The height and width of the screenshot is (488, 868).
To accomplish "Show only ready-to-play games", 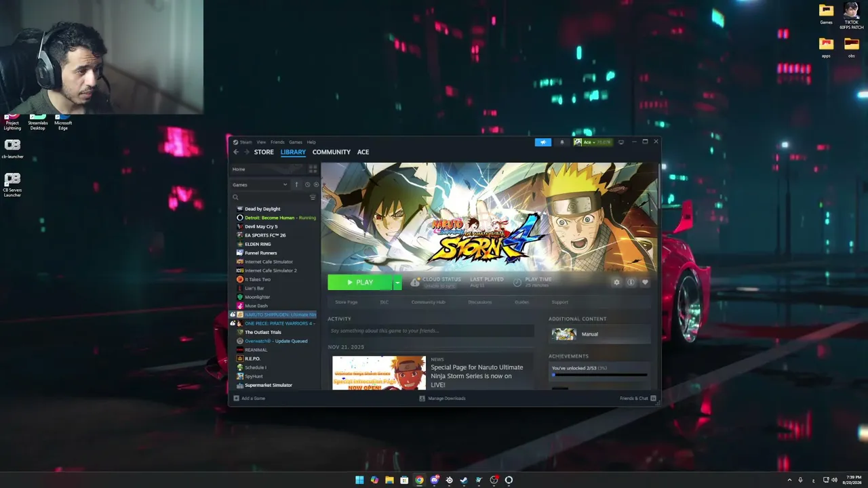I will (316, 184).
